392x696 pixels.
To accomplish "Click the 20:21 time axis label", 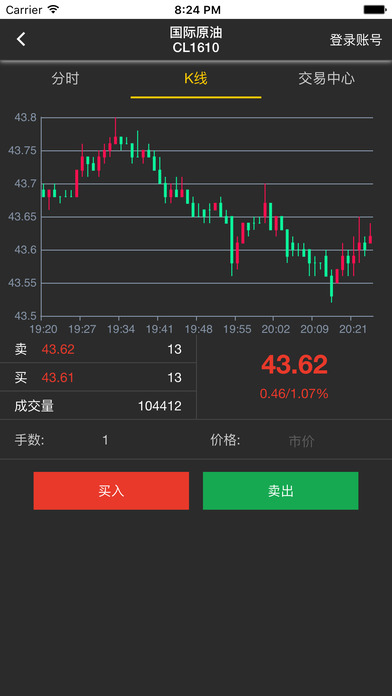I will point(353,329).
